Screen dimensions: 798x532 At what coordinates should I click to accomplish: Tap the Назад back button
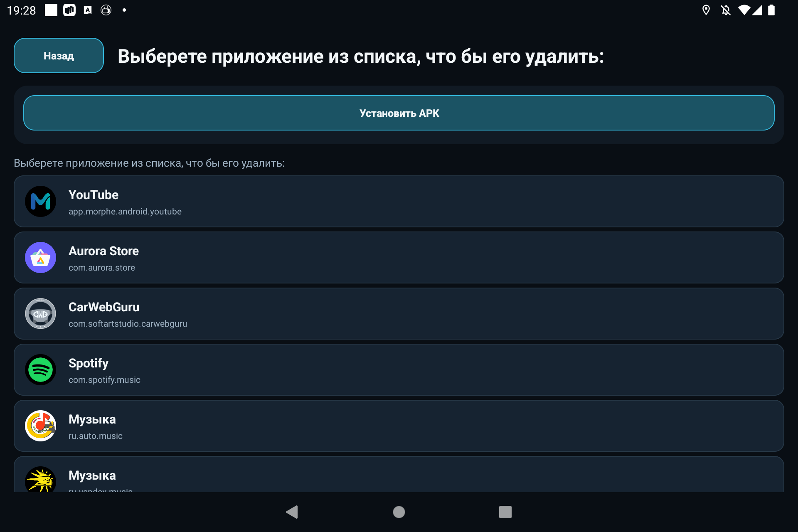point(59,56)
